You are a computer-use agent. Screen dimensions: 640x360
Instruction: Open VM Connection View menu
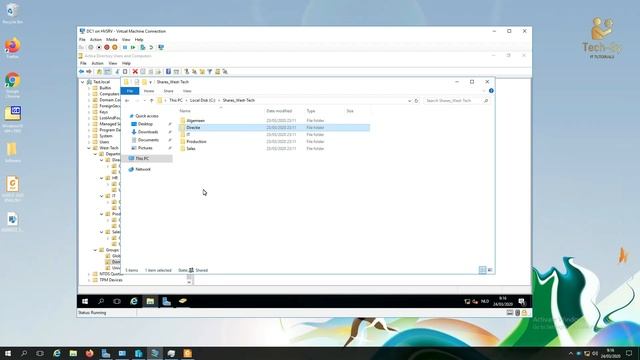click(126, 40)
